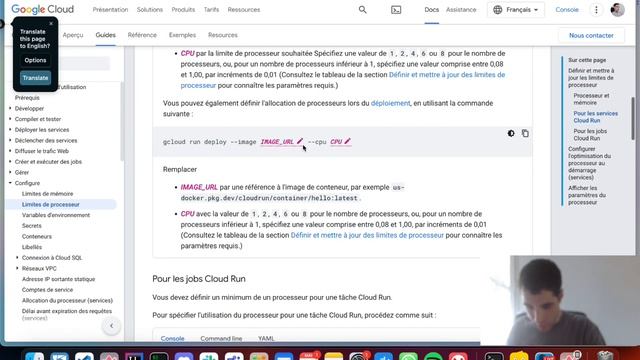Expand Déclencher des services section
The height and width of the screenshot is (360, 640).
click(10, 140)
